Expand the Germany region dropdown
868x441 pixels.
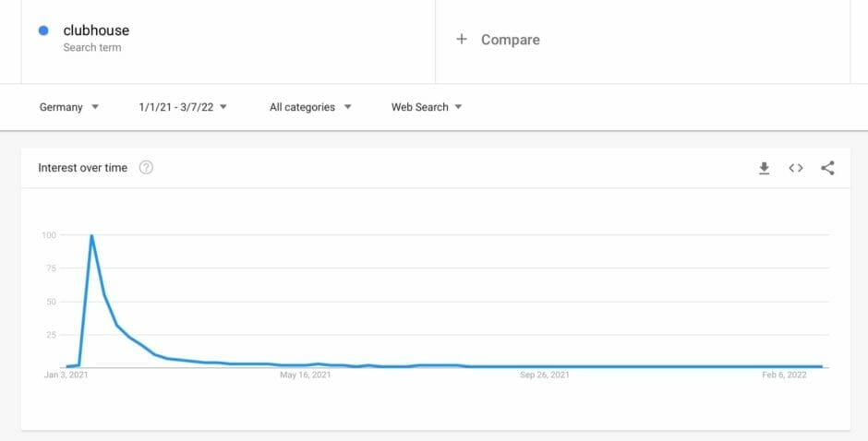(69, 107)
